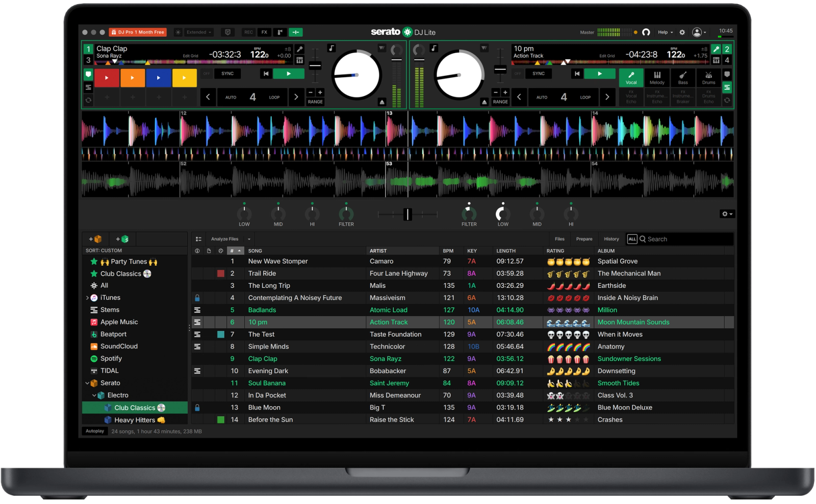The height and width of the screenshot is (504, 816).
Task: Add a new crate with orange box icon
Action: 95,239
